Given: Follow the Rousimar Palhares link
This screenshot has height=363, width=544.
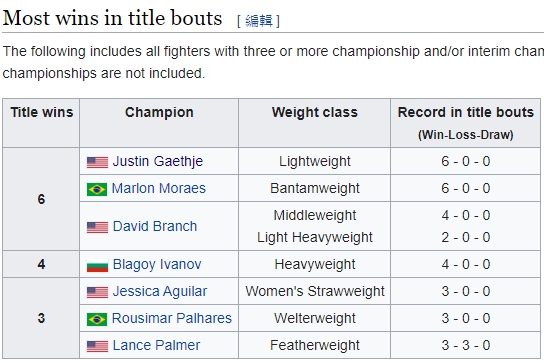Looking at the screenshot, I should pyautogui.click(x=172, y=318).
